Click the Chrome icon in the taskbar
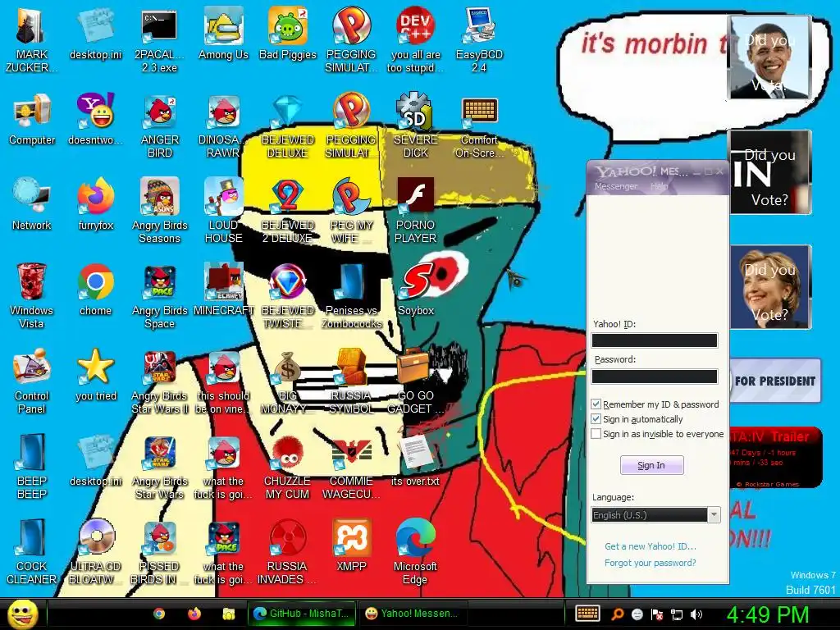The height and width of the screenshot is (630, 840). pos(159,614)
